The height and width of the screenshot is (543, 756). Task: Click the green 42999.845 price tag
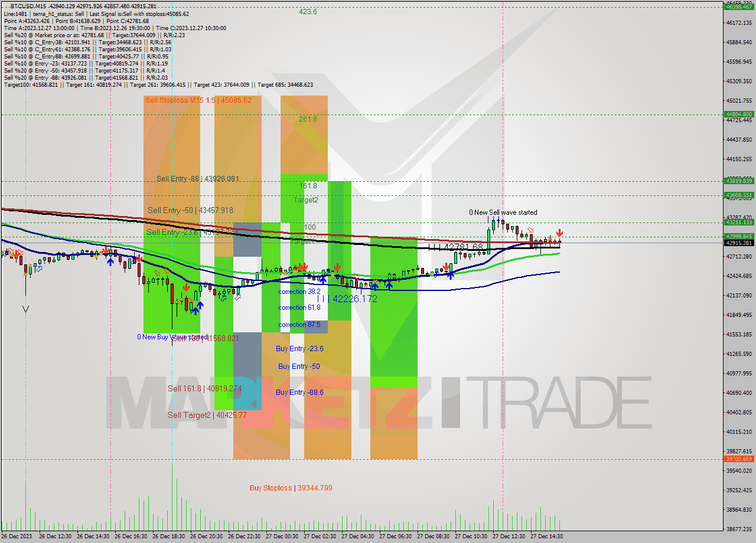[739, 236]
